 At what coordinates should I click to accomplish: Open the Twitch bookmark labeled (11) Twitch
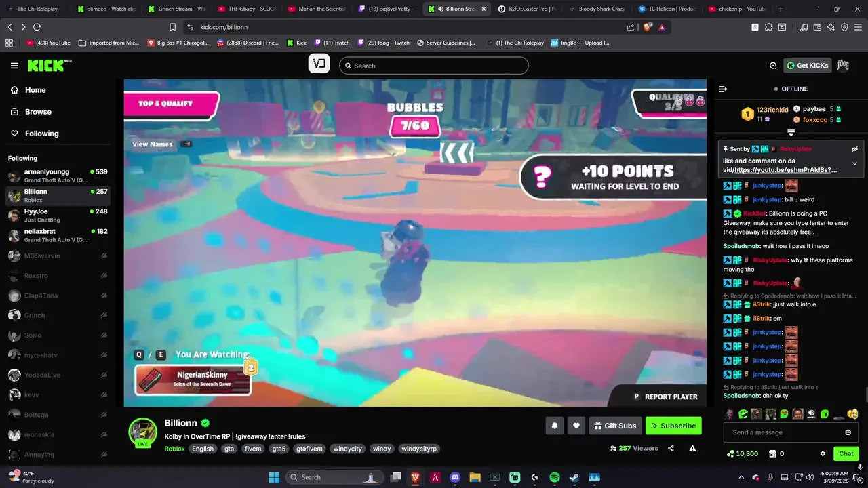click(x=332, y=43)
